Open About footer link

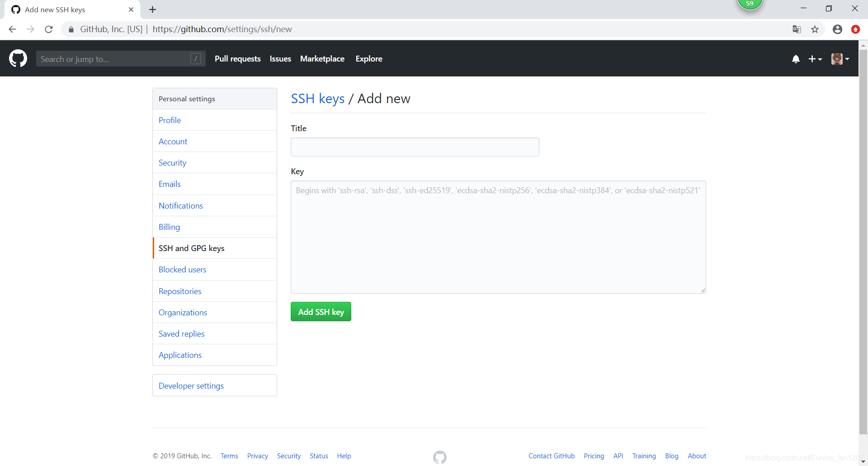(697, 456)
